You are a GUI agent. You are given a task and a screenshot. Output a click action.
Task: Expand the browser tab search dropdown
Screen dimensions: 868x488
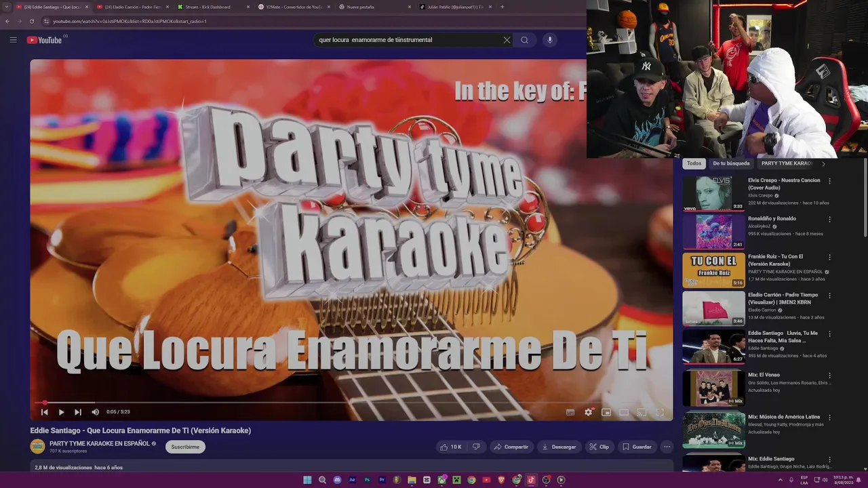[7, 7]
